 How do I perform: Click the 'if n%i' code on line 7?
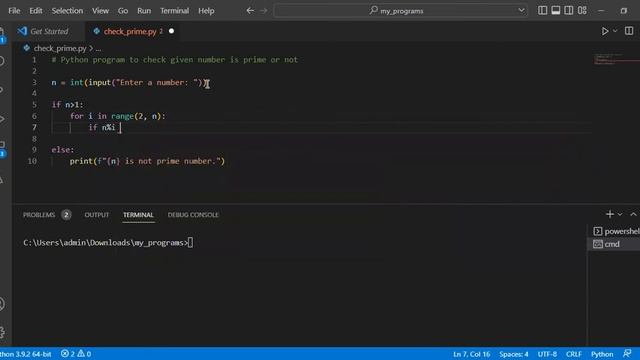(102, 127)
